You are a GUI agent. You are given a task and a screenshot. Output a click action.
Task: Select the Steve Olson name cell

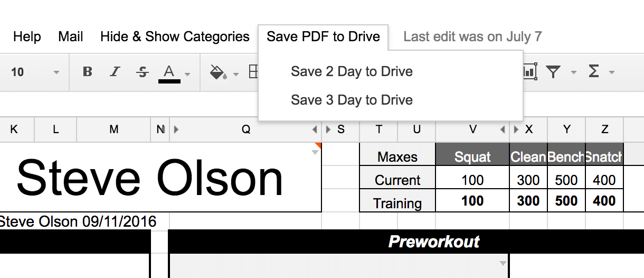[150, 178]
